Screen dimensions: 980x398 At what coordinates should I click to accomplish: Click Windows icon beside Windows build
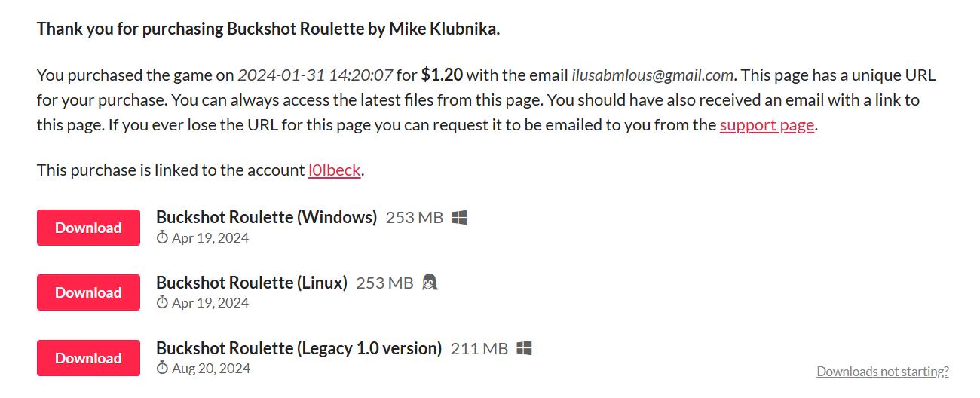tap(459, 218)
